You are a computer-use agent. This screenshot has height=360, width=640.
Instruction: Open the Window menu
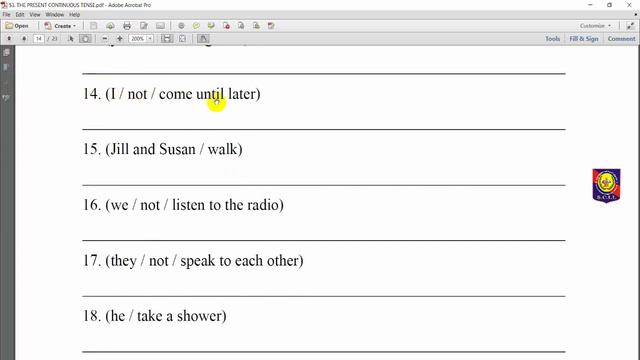[55, 14]
